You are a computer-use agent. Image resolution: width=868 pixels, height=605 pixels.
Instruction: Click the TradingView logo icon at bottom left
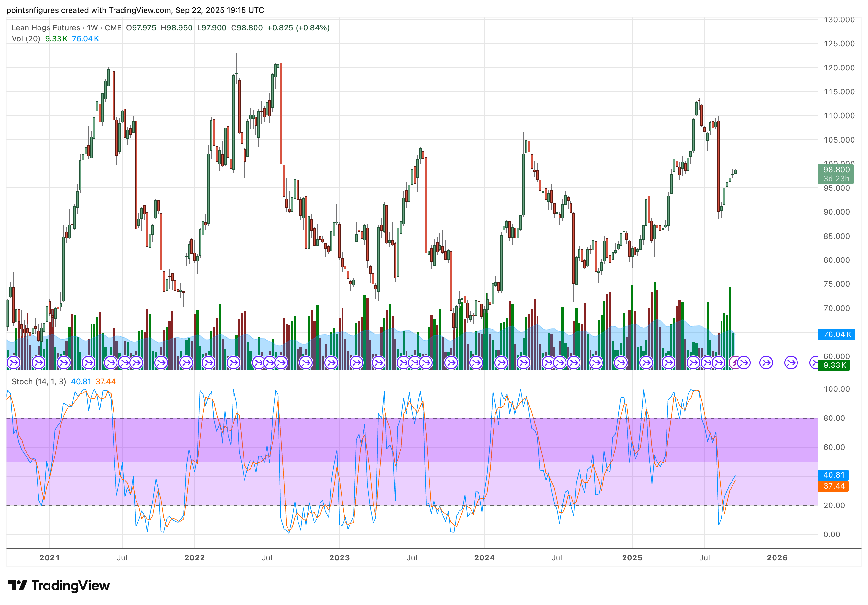point(17,585)
